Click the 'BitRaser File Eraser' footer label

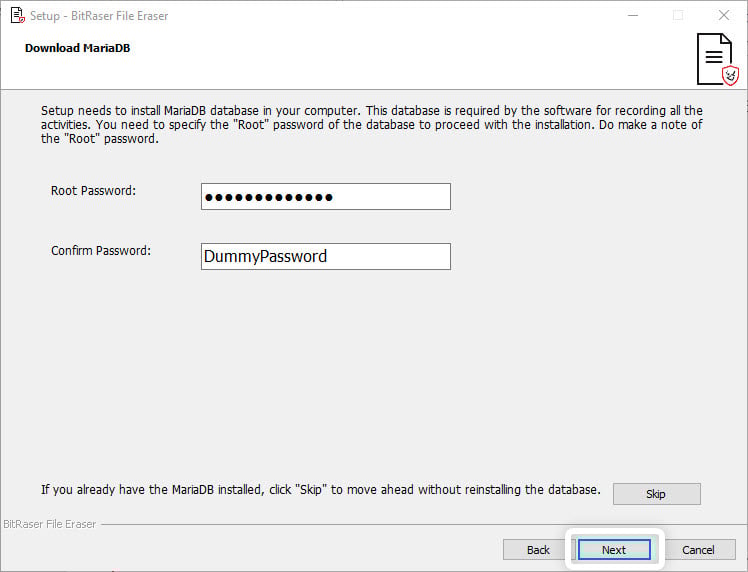50,524
